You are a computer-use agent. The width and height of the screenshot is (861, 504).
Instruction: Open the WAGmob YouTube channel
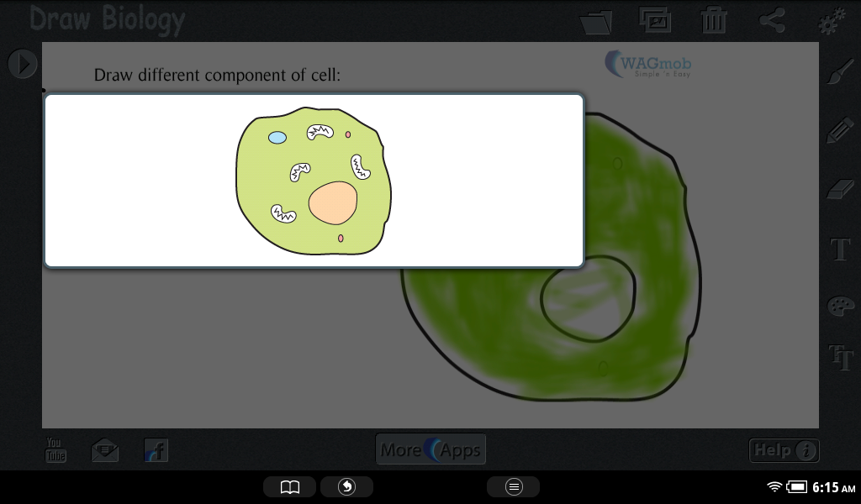pyautogui.click(x=55, y=449)
